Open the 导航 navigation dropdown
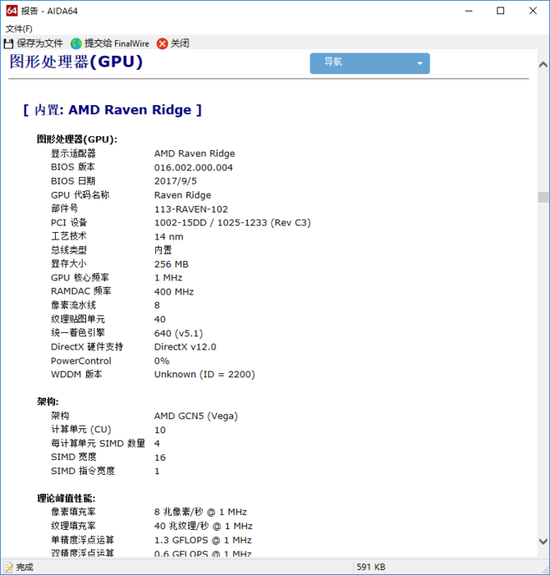 click(x=370, y=63)
